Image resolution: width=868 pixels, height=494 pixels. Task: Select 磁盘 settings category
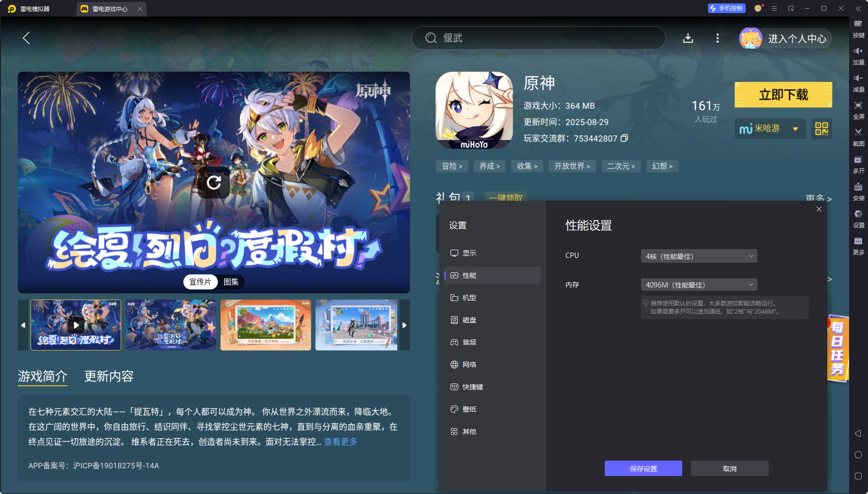tap(492, 320)
